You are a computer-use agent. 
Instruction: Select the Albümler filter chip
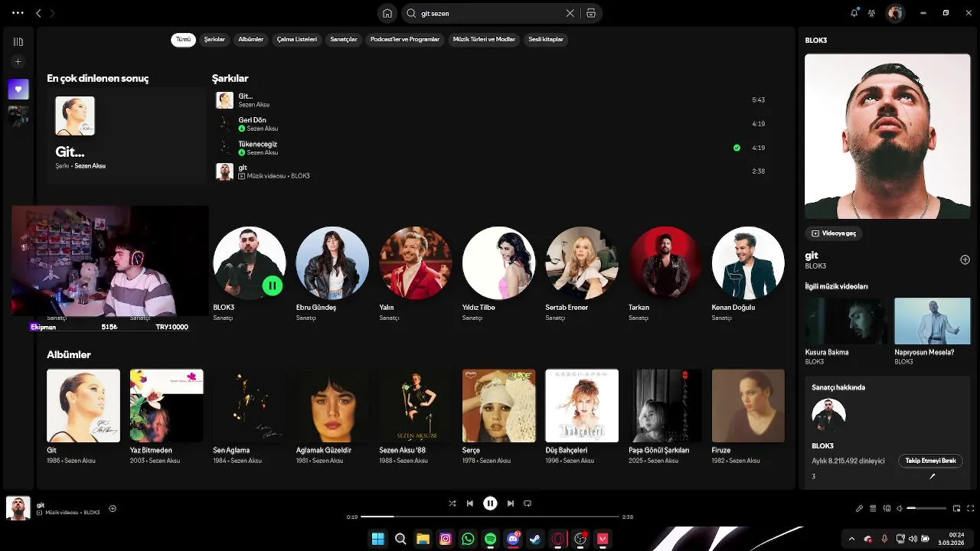click(251, 39)
